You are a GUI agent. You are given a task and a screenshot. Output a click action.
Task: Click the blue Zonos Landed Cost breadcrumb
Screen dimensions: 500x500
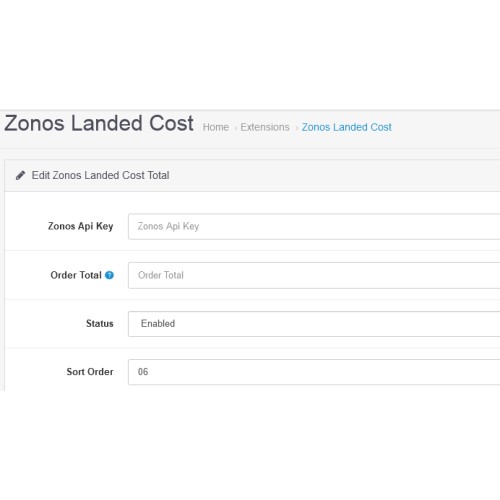[347, 127]
